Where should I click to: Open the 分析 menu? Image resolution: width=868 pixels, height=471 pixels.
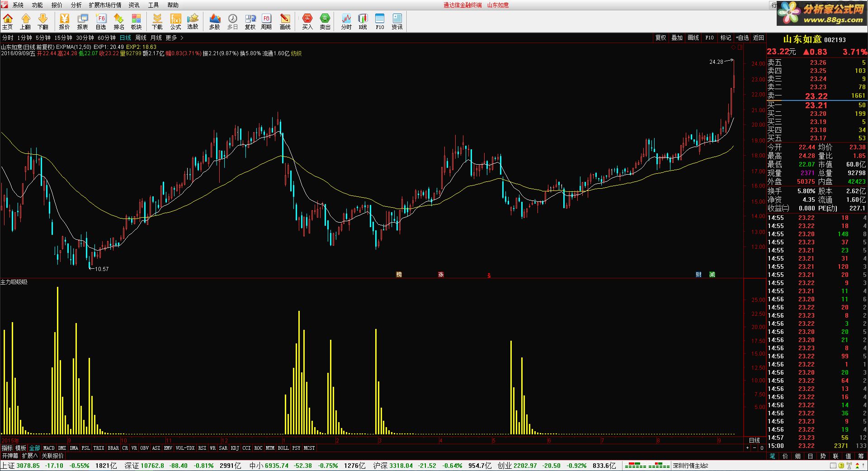(76, 5)
